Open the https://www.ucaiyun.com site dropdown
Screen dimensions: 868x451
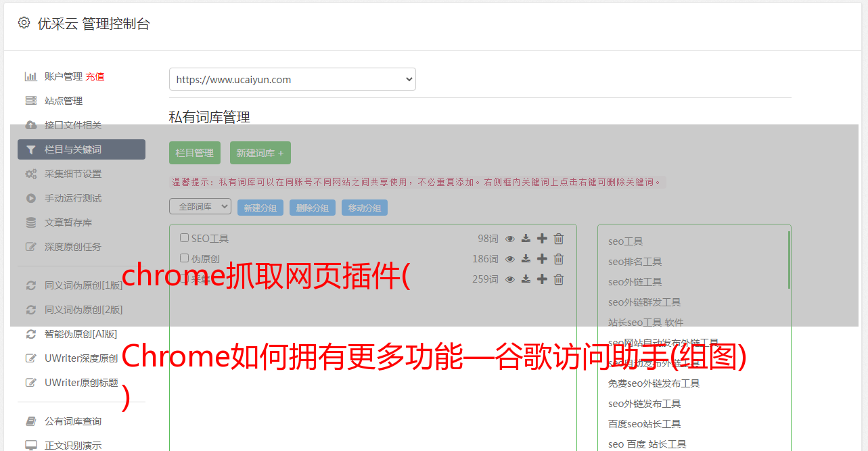tap(292, 79)
